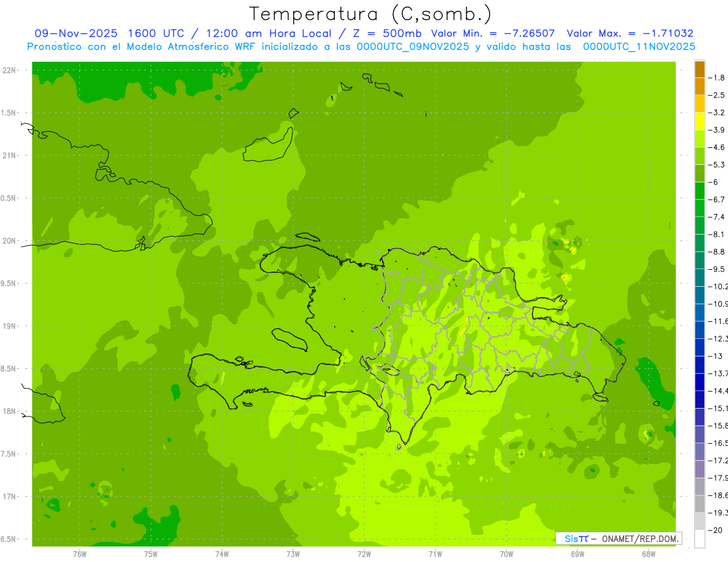Click the "19N" latitude axis label
This screenshot has height=562, width=728.
10,326
